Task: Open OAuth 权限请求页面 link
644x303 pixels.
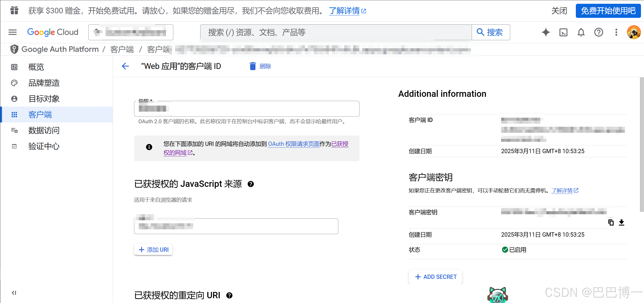Action: click(x=294, y=144)
